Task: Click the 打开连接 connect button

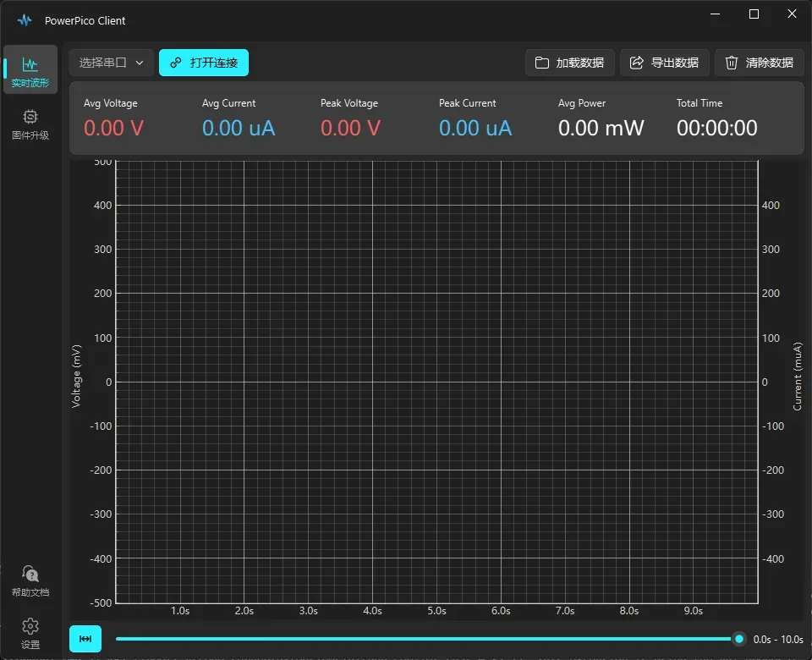Action: (x=204, y=63)
